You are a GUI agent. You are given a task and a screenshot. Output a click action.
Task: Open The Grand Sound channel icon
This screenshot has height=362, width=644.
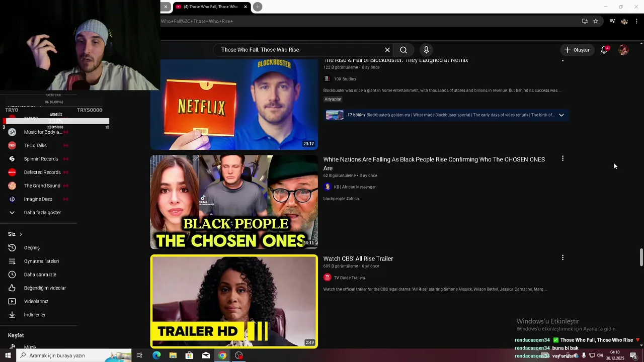coord(12,186)
